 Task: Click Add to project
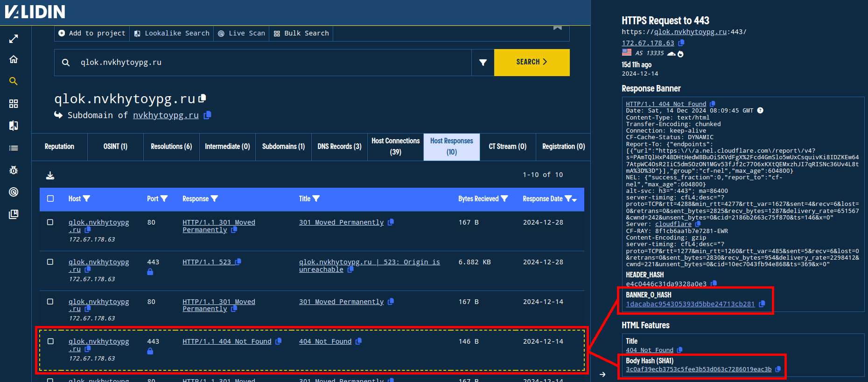(x=92, y=33)
